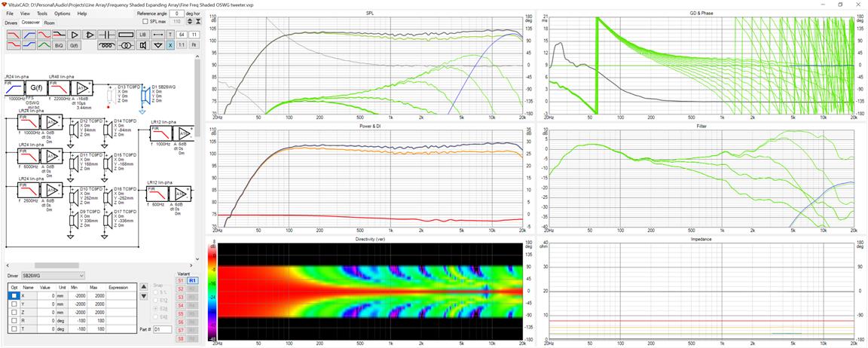Select D1 SB26WG tweeter in schematic
The height and width of the screenshot is (348, 868).
pyautogui.click(x=145, y=96)
